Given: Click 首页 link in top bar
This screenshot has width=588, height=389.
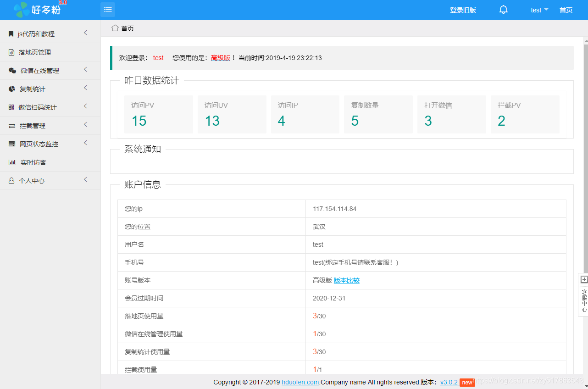Looking at the screenshot, I should [x=566, y=10].
